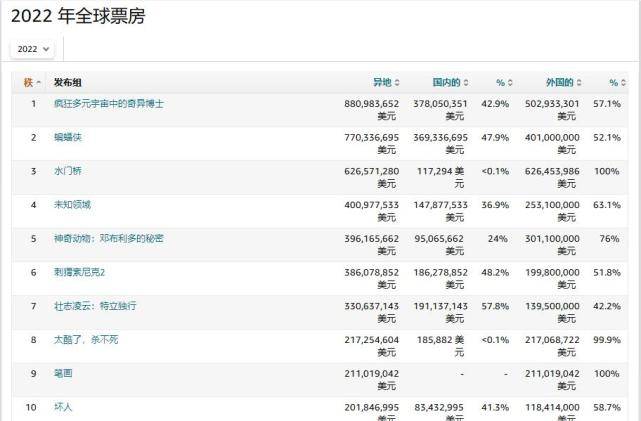Open the 疯狂多元宇宙中的奇异博士 movie link
The width and height of the screenshot is (641, 421).
(x=109, y=103)
